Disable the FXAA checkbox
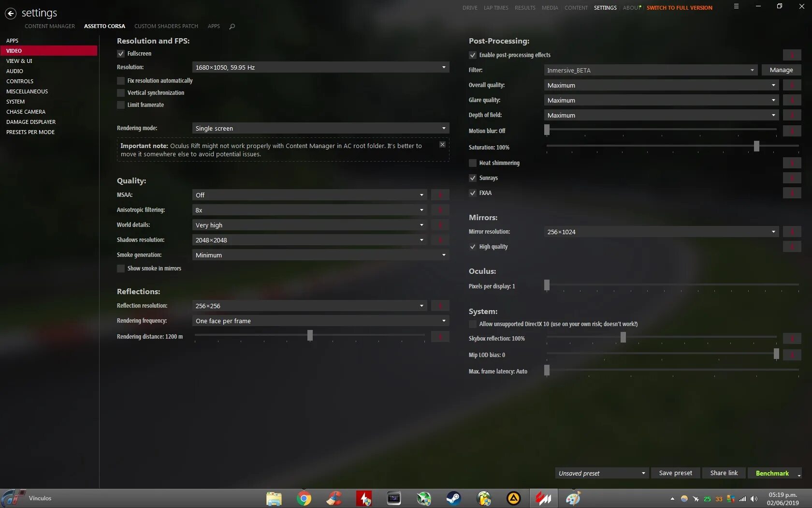 (473, 193)
